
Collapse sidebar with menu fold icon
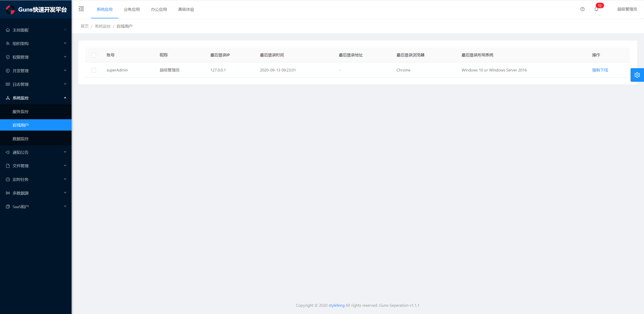click(x=81, y=9)
